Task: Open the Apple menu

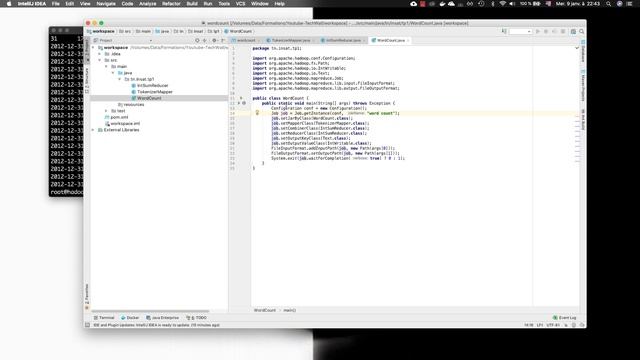Action: click(x=9, y=4)
